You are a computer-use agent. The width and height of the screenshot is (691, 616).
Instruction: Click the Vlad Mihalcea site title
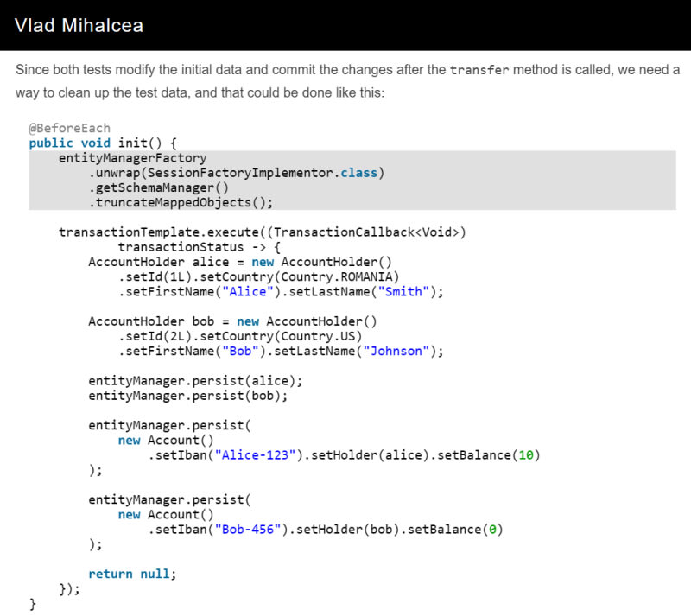pos(79,25)
